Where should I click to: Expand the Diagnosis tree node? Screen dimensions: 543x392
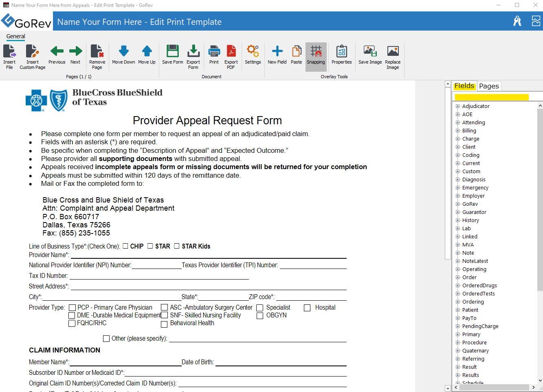[x=457, y=180]
